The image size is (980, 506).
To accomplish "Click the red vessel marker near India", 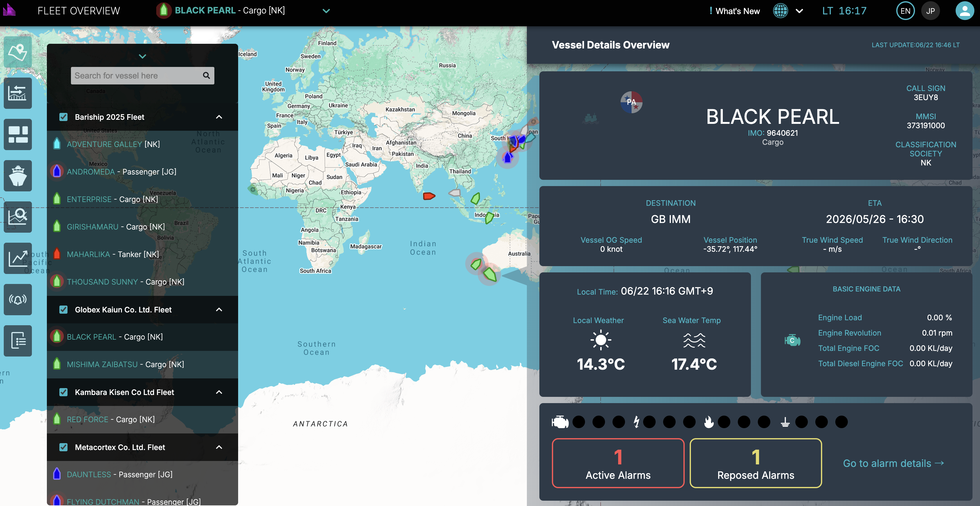I will 429,196.
